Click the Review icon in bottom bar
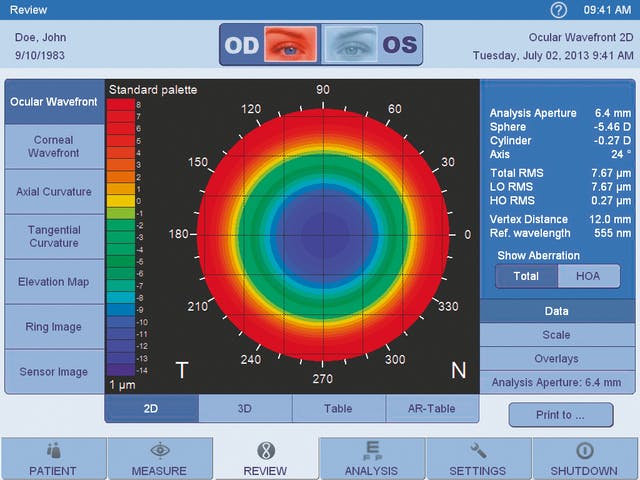Screen dimensions: 640x480 click(x=266, y=451)
